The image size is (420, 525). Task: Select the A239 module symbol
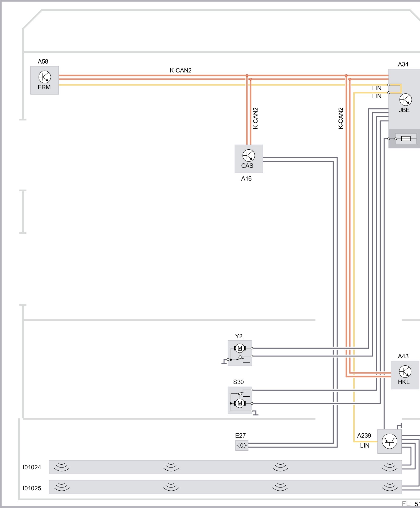pyautogui.click(x=389, y=442)
